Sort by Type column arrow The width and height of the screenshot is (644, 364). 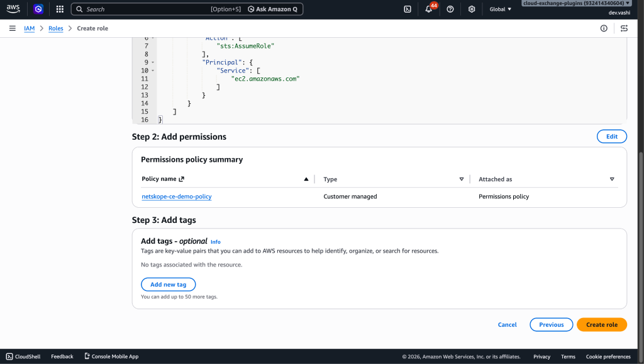click(461, 179)
